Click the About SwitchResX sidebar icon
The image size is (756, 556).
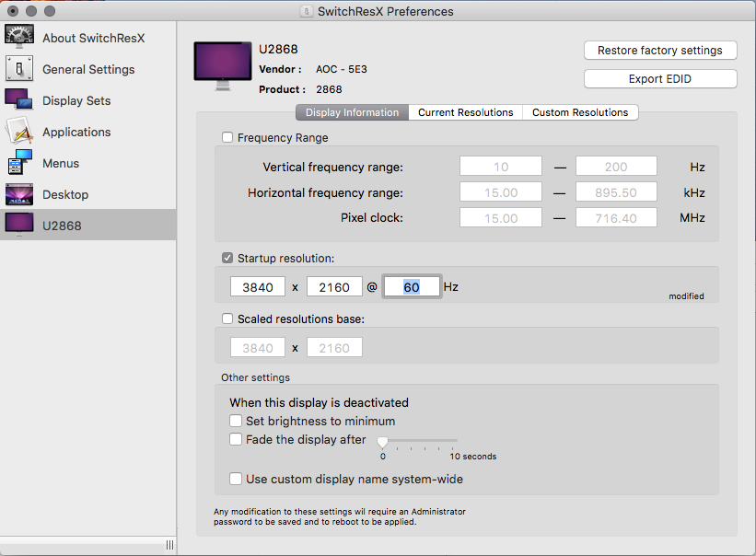(19, 38)
